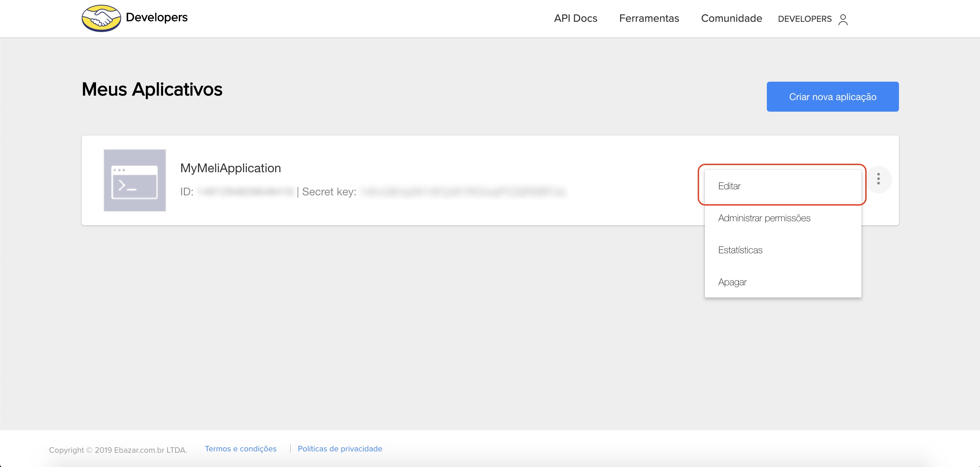Click the MyMeliApplication terminal thumbnail

(135, 180)
